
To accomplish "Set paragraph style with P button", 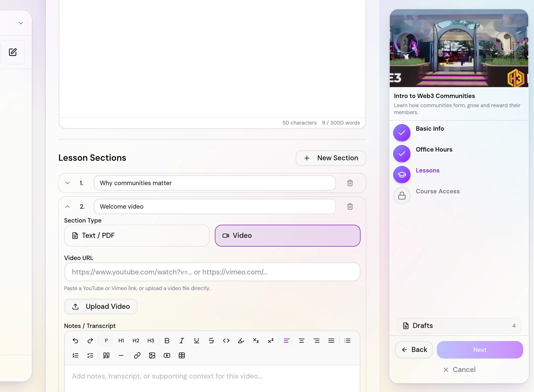I will [x=106, y=341].
